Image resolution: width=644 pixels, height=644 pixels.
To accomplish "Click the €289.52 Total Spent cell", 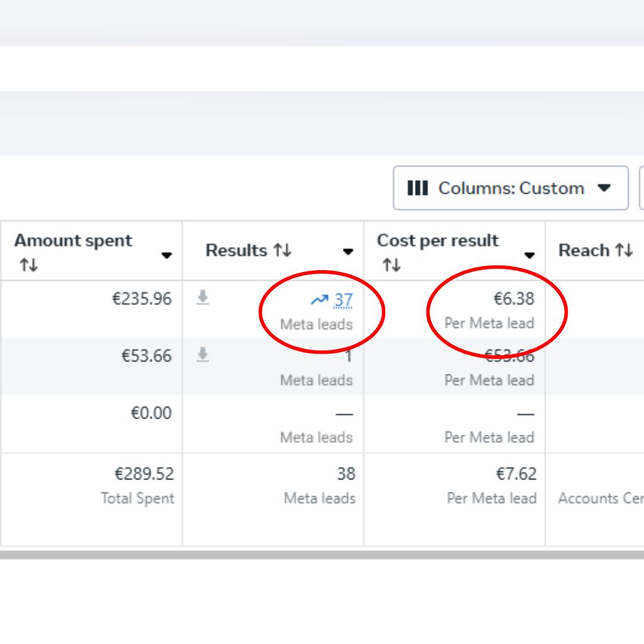I will tap(144, 474).
